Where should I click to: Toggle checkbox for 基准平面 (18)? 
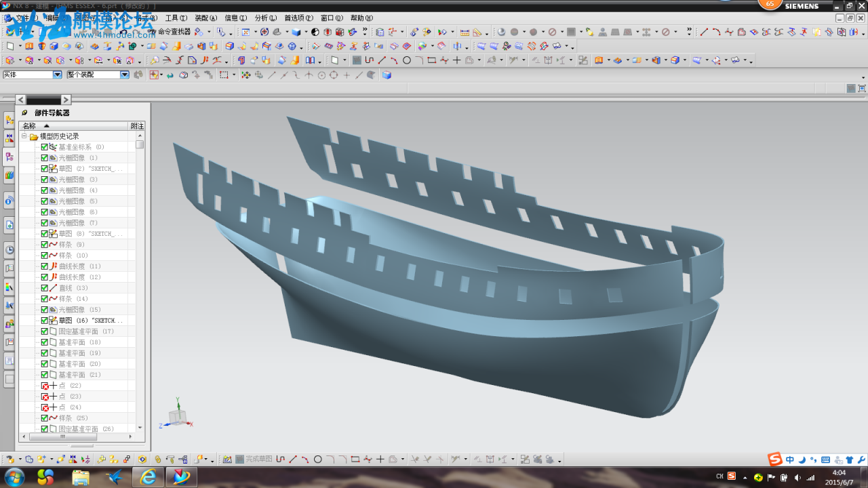tap(45, 342)
